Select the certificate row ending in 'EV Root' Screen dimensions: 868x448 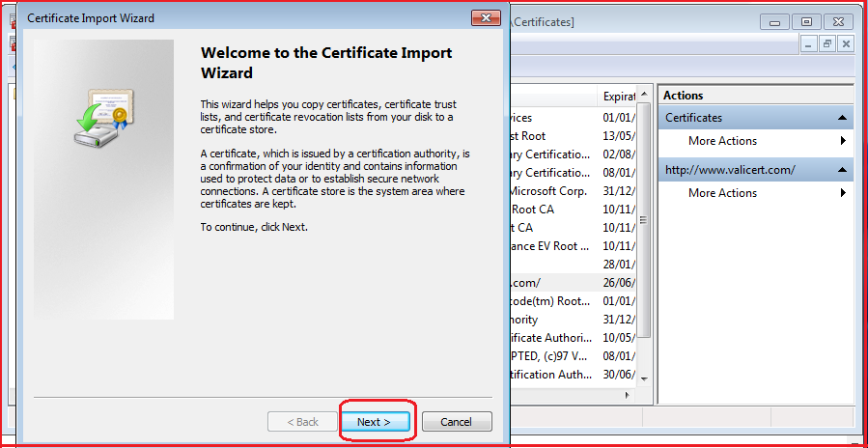[548, 246]
